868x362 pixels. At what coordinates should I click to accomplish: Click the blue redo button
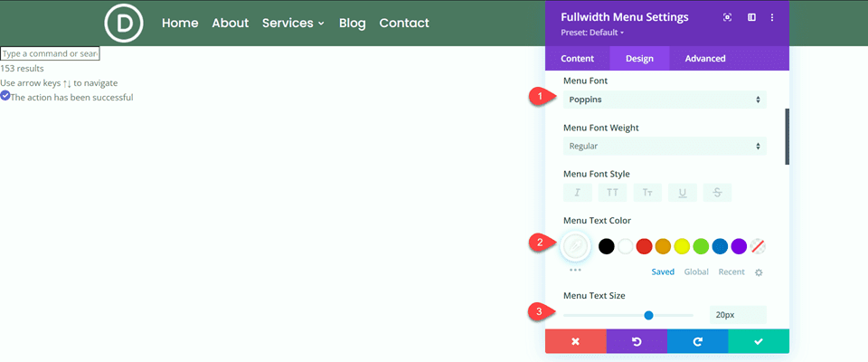[697, 341]
